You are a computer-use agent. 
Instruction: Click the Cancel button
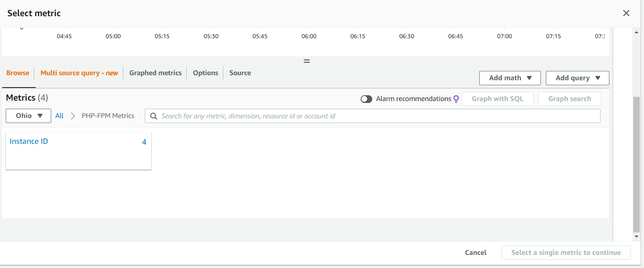tap(475, 253)
